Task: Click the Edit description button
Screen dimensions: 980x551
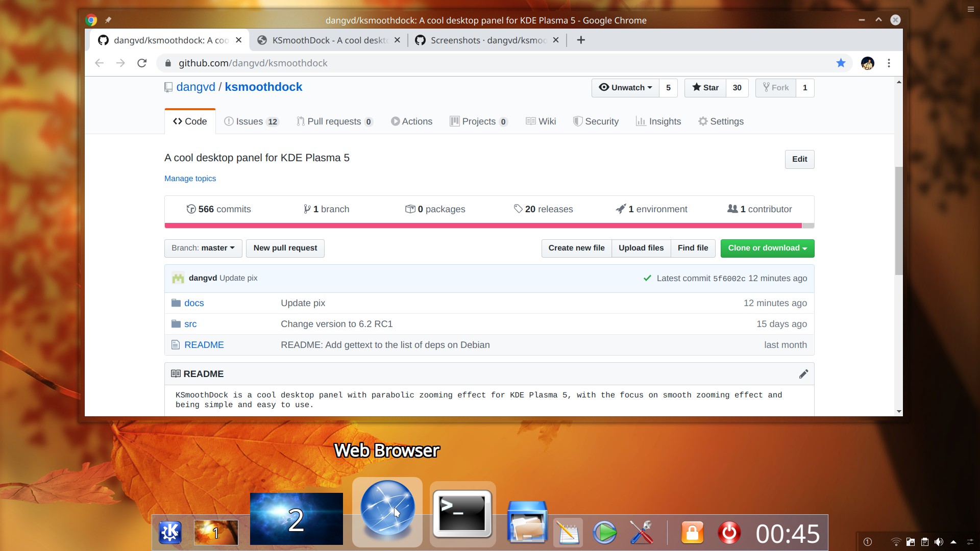Action: pyautogui.click(x=799, y=159)
